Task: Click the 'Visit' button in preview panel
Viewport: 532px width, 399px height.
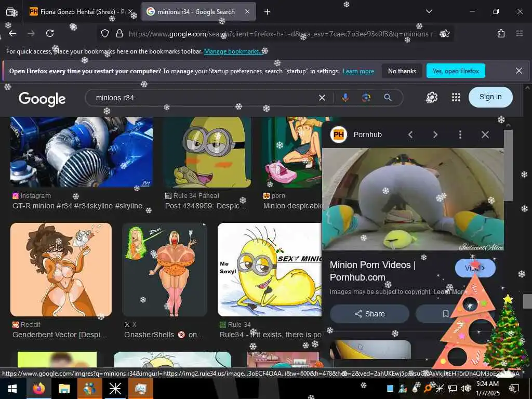Action: tap(475, 268)
